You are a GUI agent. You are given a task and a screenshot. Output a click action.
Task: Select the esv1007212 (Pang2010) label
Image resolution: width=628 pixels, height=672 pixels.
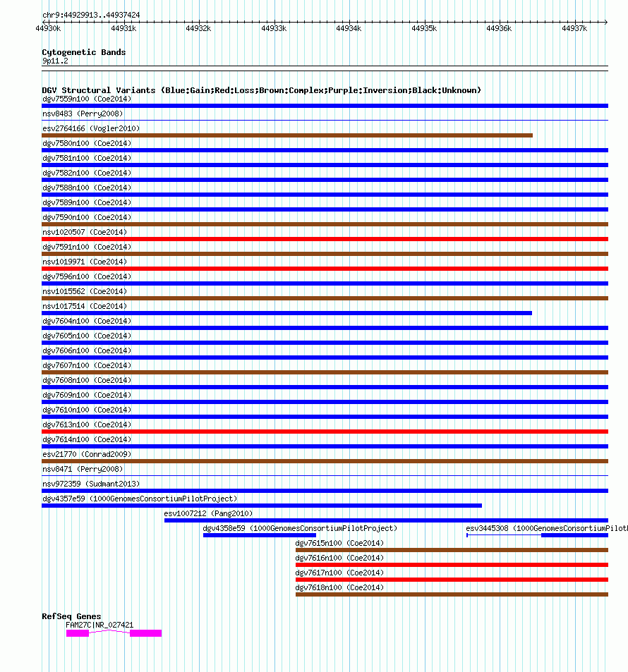coord(208,513)
